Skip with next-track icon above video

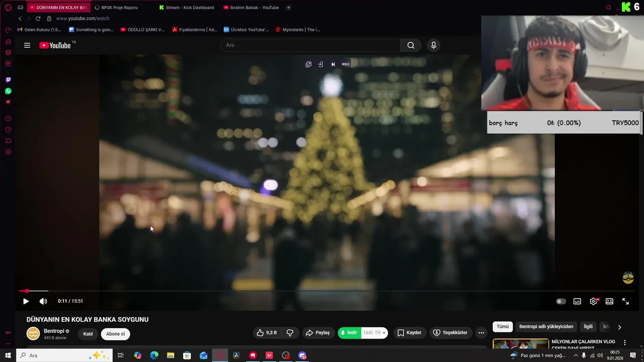[x=333, y=64]
